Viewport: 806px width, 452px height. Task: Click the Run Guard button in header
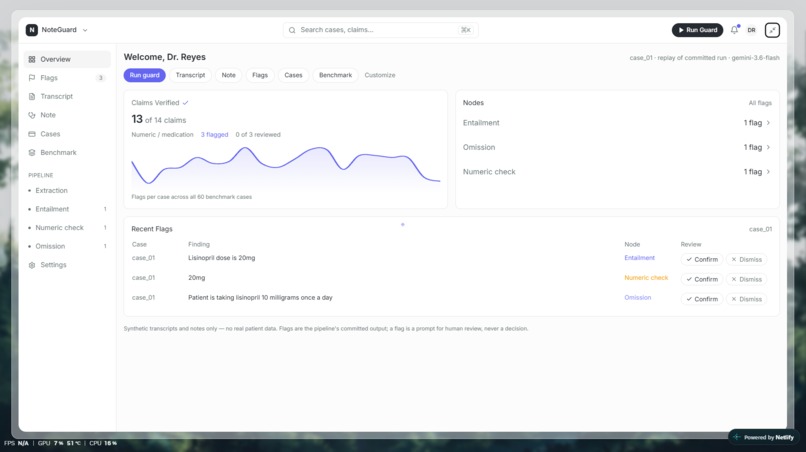click(697, 30)
